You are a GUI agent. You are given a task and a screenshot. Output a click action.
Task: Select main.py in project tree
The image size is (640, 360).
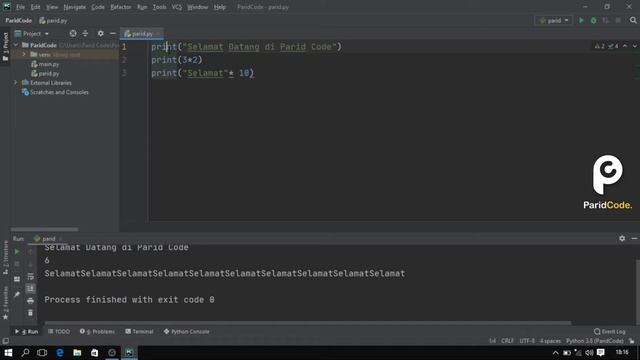[45, 64]
